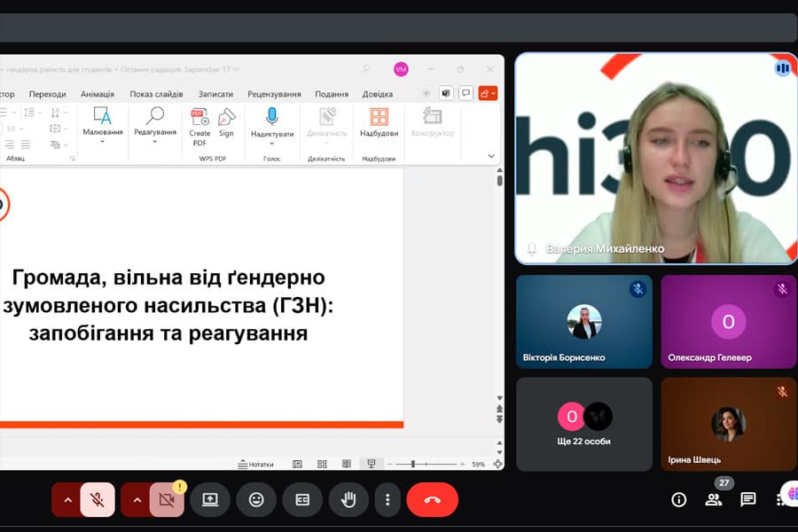Click the Конструктор designer icon
Screen dimensions: 798x532
432,122
